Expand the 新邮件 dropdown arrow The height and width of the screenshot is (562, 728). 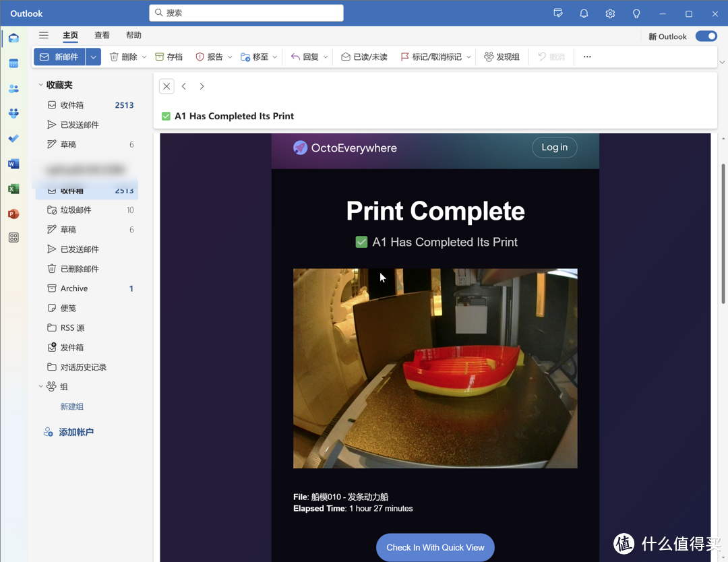[94, 57]
